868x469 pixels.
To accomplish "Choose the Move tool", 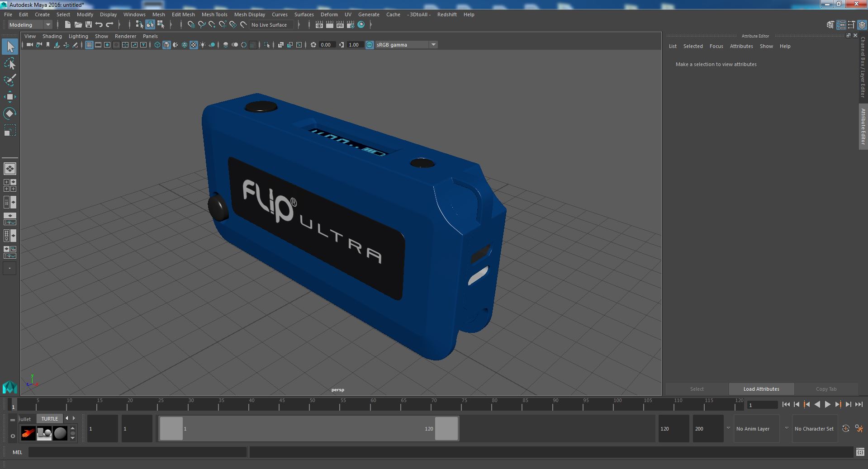I will tap(10, 97).
